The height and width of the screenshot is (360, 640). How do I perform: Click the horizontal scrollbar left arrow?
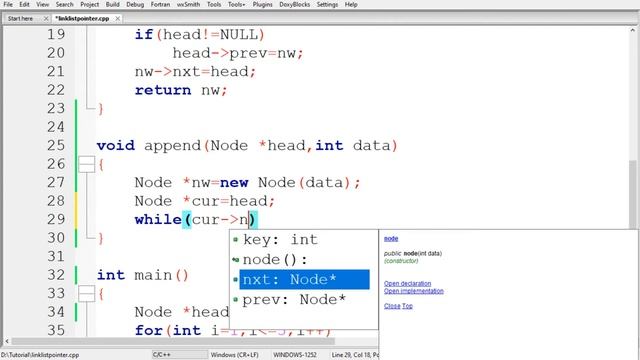click(x=7, y=342)
